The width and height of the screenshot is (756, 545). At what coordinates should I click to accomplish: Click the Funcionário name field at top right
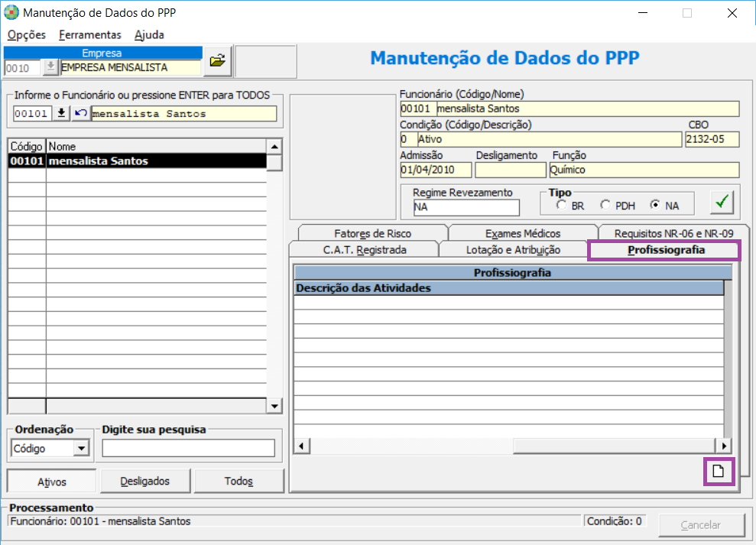click(x=588, y=109)
